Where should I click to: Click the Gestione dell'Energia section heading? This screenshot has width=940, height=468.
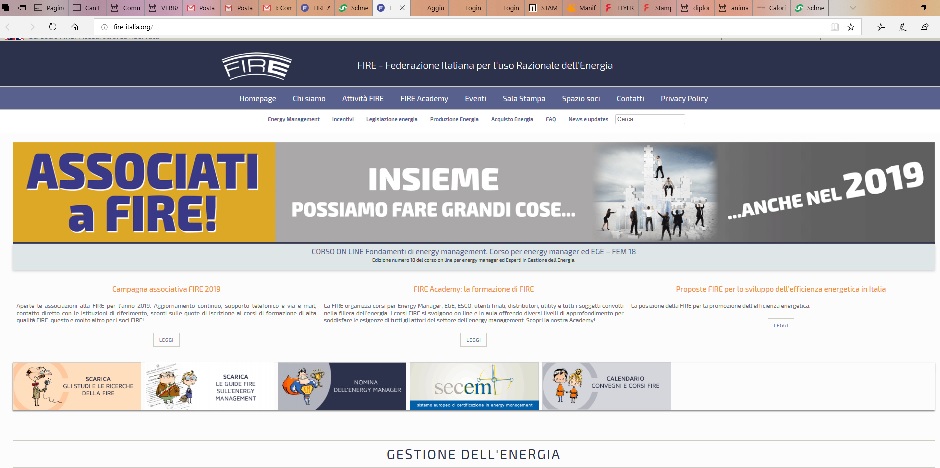473,454
